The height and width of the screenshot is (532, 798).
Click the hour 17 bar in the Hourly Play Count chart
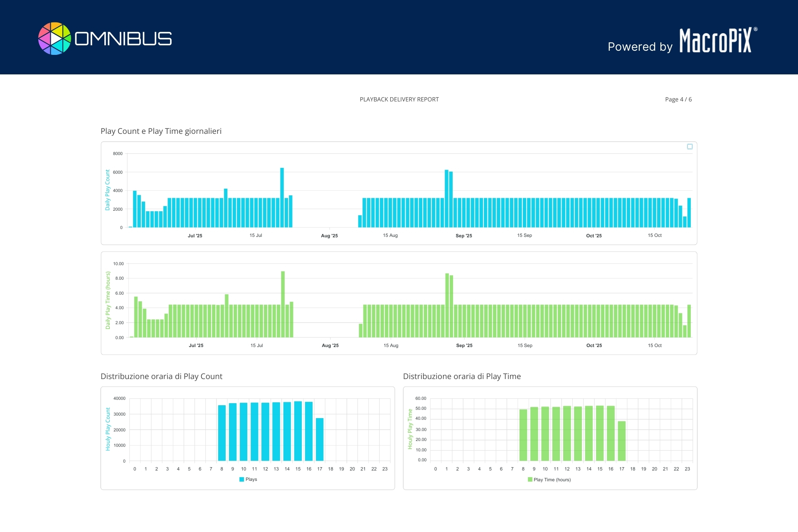coord(320,439)
